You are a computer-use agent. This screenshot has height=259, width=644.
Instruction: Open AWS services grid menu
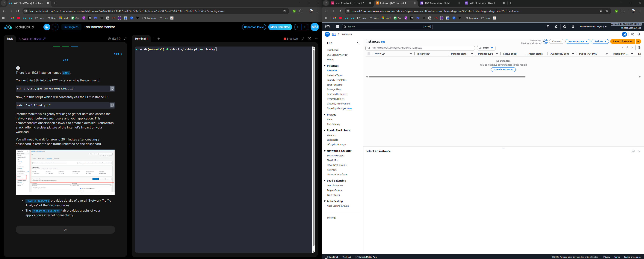[x=337, y=27]
